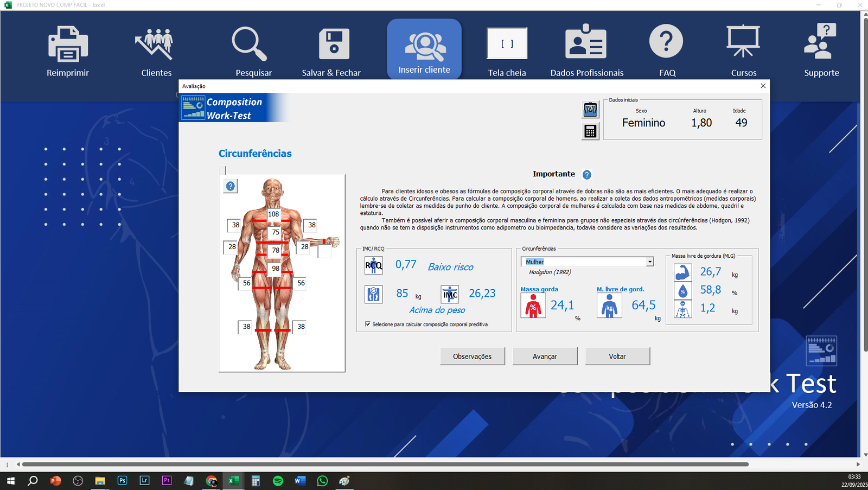This screenshot has width=868, height=490.
Task: Toggle the composição corporal preditiva checkbox
Action: pyautogui.click(x=368, y=324)
